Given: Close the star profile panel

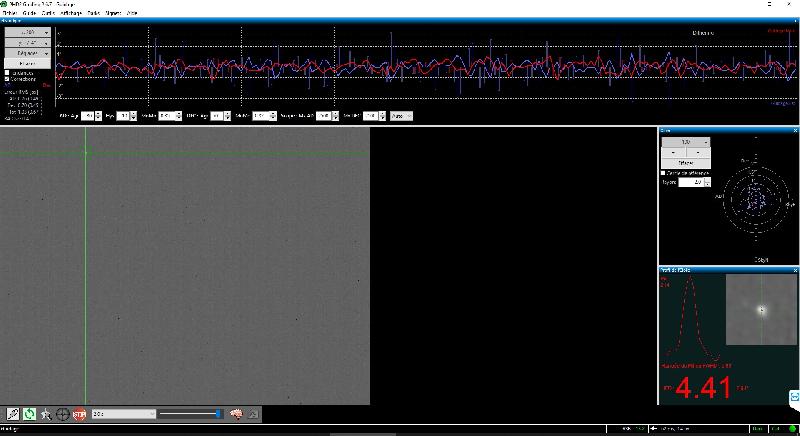Looking at the screenshot, I should click(x=795, y=270).
